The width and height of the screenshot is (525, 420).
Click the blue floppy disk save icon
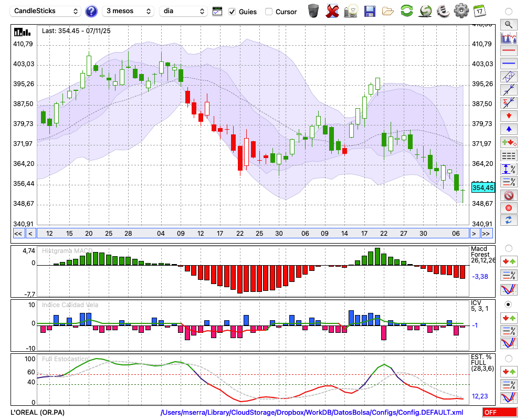tap(370, 11)
